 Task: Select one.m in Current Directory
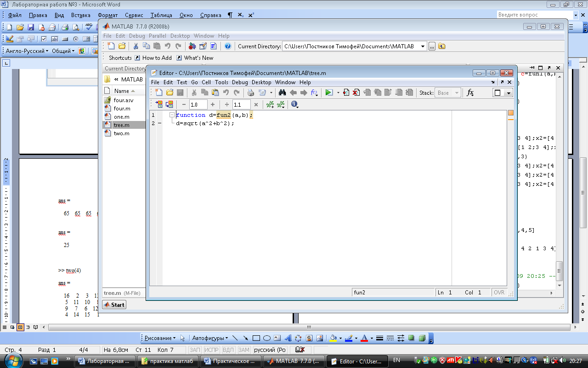[122, 117]
